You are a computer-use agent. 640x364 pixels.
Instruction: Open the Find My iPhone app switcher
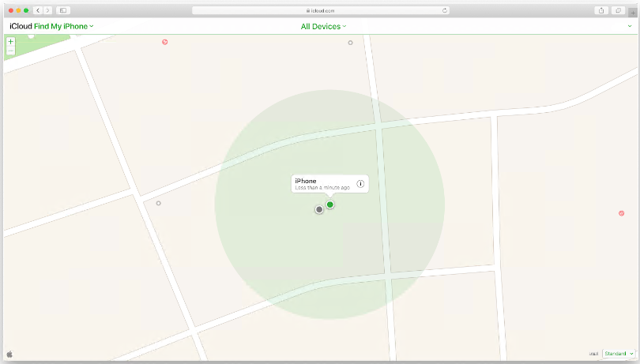tap(63, 27)
